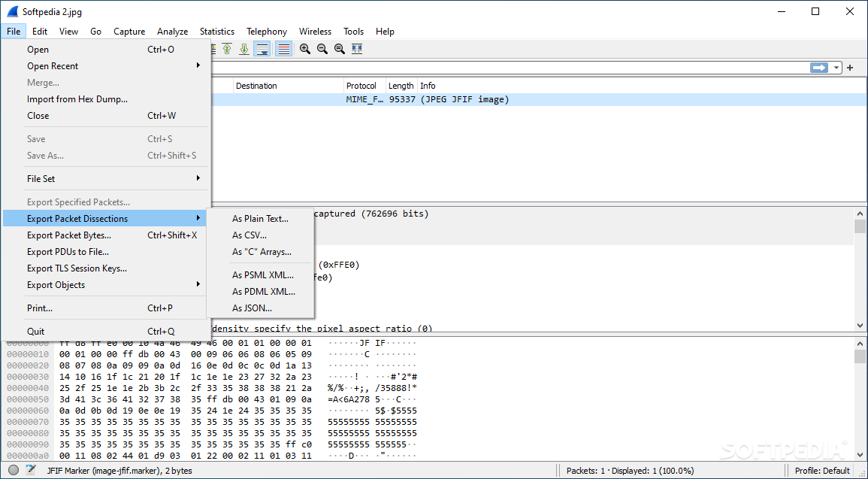Click the Profile: Default status bar label
Screen dimensions: 868x479
tap(822, 471)
